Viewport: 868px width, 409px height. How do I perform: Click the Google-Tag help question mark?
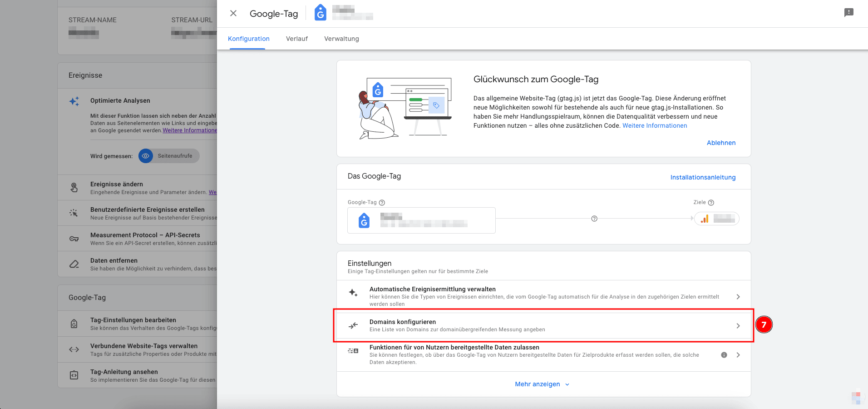[382, 203]
